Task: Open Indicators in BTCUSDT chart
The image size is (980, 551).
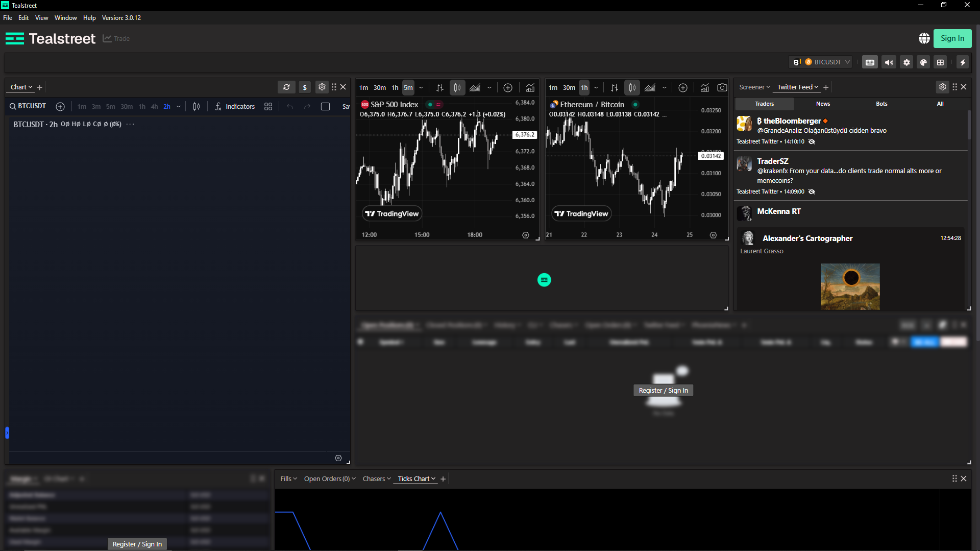Action: [x=235, y=106]
